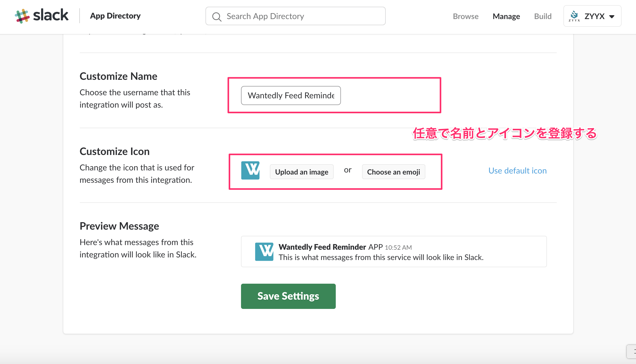The width and height of the screenshot is (636, 364).
Task: Click the ZYYX workspace logo icon
Action: pyautogui.click(x=574, y=16)
